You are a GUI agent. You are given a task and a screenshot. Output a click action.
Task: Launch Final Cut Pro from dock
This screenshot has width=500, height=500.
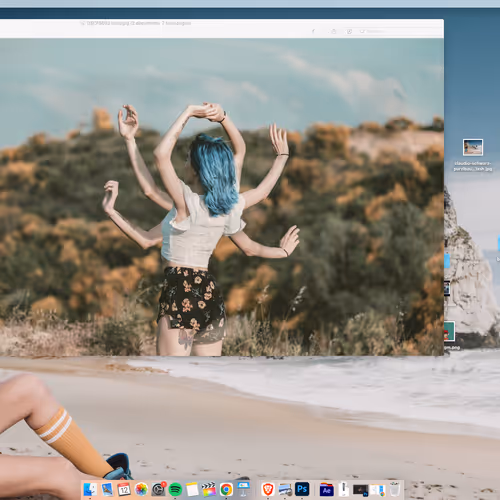click(209, 489)
